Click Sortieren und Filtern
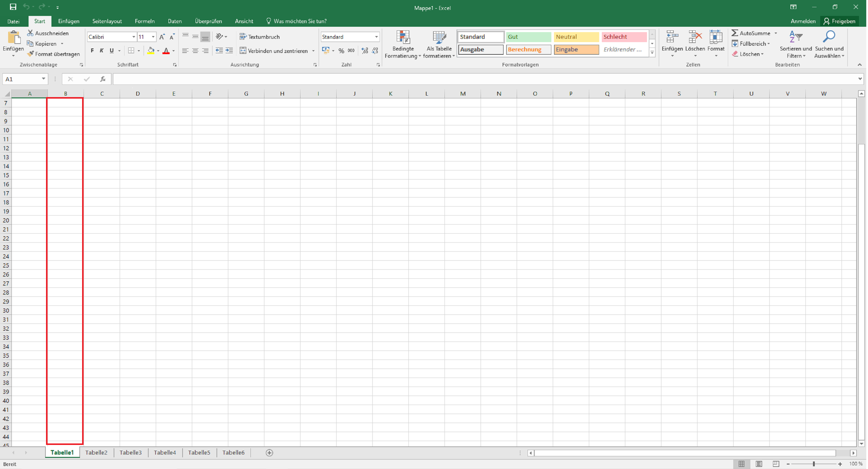 coord(796,44)
